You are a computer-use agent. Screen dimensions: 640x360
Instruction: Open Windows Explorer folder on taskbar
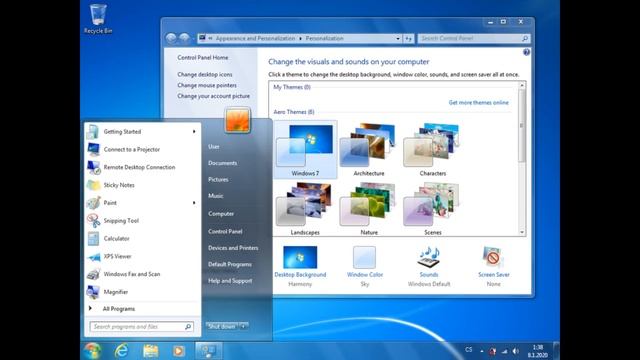(x=150, y=351)
